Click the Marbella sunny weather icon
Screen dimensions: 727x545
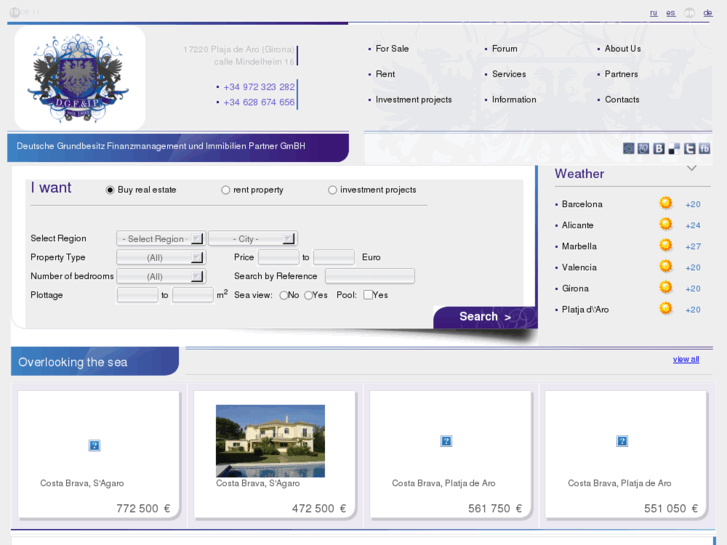tap(665, 245)
